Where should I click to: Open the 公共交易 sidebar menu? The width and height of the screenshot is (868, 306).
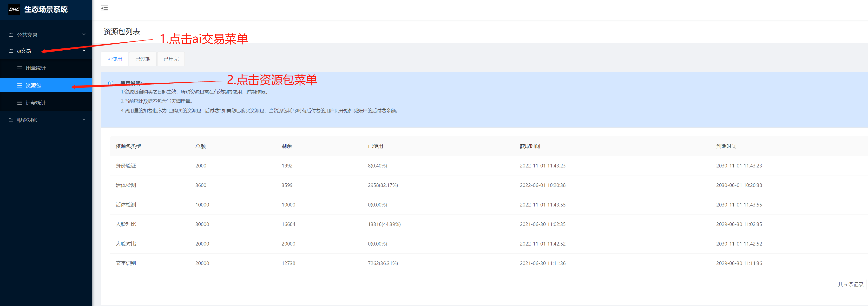46,35
